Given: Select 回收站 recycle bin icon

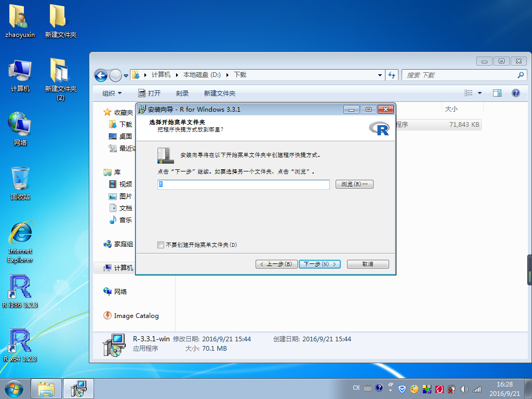Looking at the screenshot, I should (20, 183).
